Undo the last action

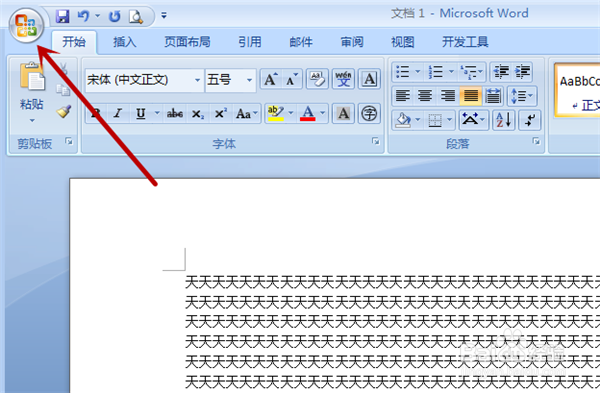coord(83,16)
